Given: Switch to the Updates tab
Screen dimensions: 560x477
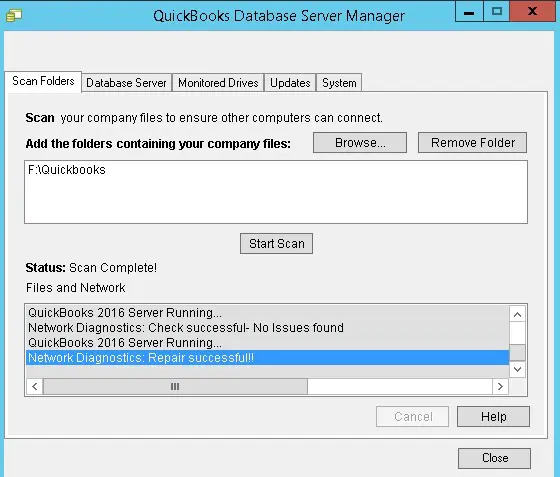Looking at the screenshot, I should (x=290, y=83).
